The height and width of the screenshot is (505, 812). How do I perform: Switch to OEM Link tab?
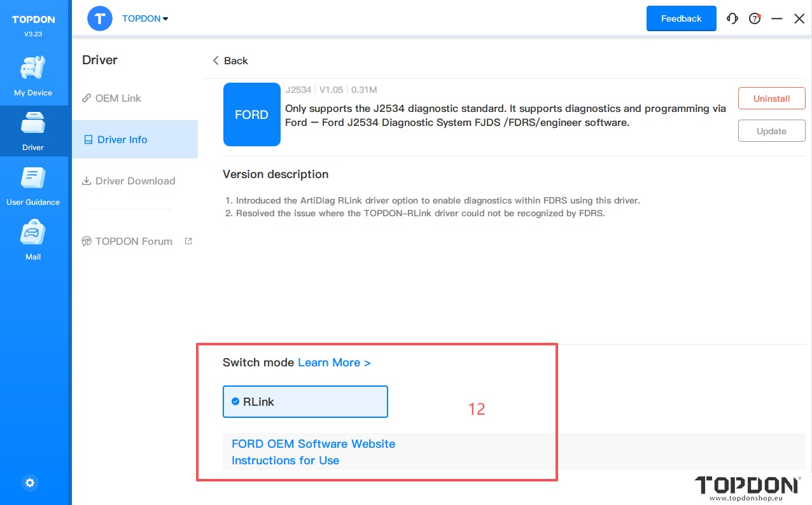click(118, 98)
